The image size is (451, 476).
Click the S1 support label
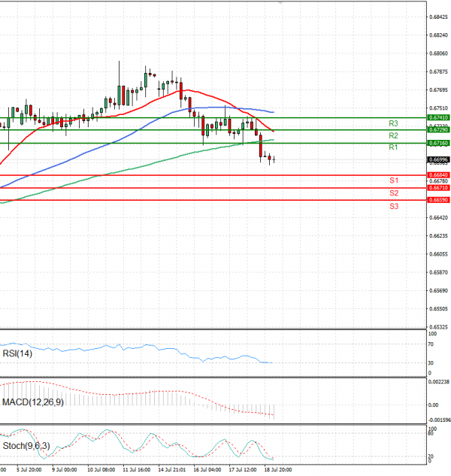(394, 180)
